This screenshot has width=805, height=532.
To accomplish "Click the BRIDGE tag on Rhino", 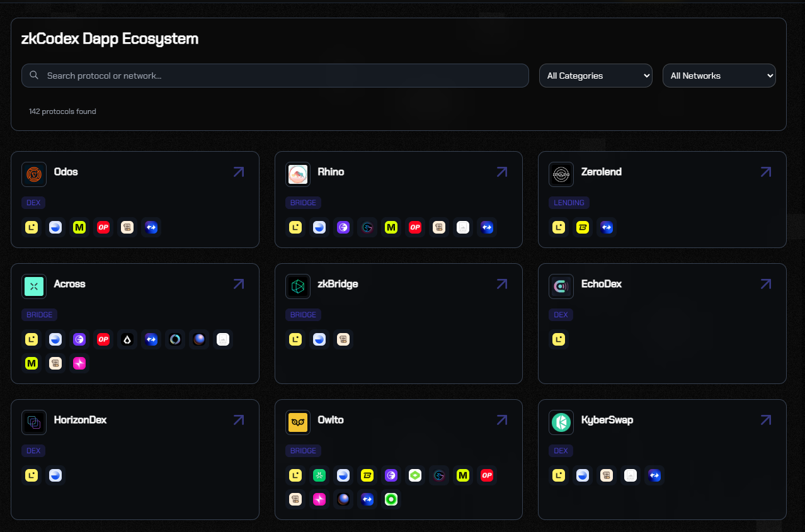I will pyautogui.click(x=304, y=203).
